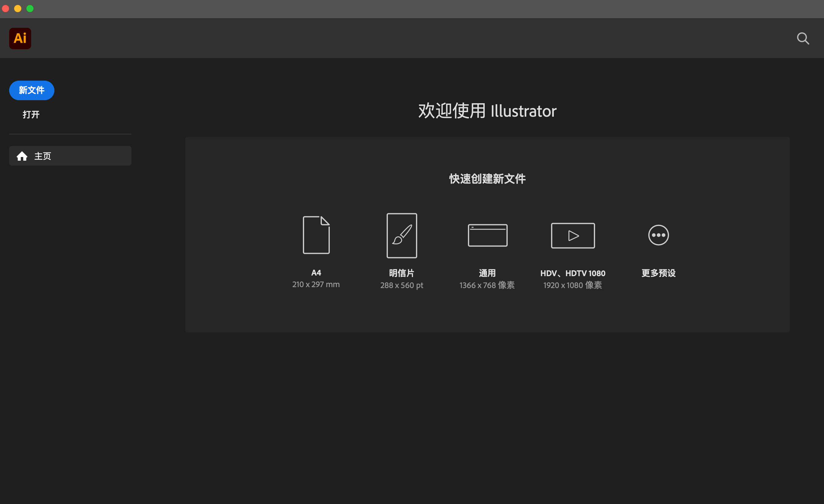Image resolution: width=824 pixels, height=504 pixels.
Task: Open the search magnifier icon
Action: (x=803, y=38)
